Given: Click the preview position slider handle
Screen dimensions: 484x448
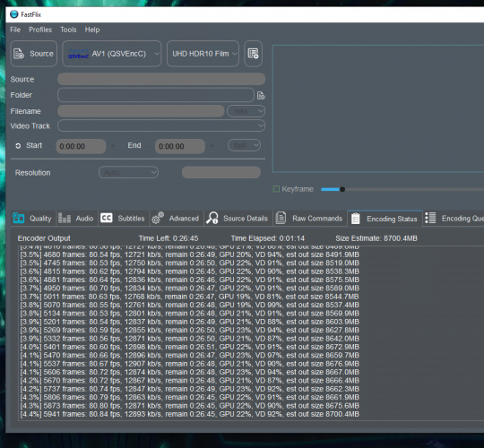Looking at the screenshot, I should (342, 189).
